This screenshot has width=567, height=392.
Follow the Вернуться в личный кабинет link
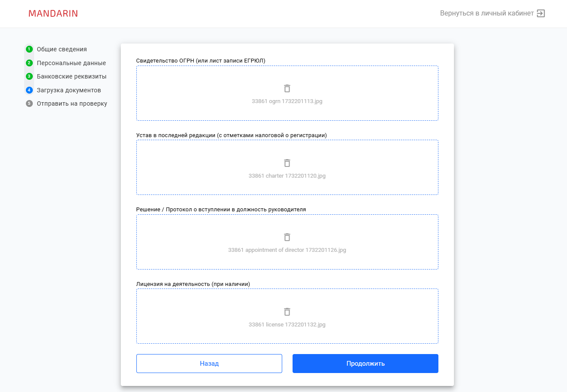pyautogui.click(x=487, y=13)
